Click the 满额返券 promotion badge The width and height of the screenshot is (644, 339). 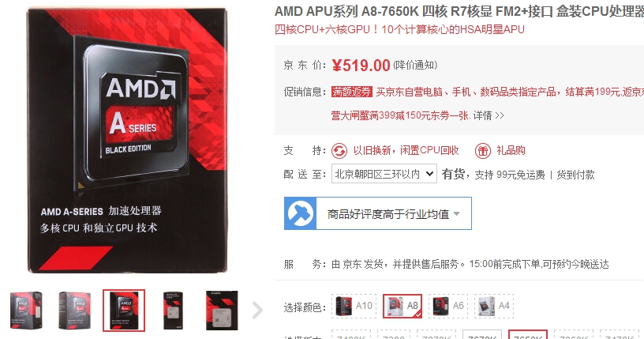coord(352,92)
